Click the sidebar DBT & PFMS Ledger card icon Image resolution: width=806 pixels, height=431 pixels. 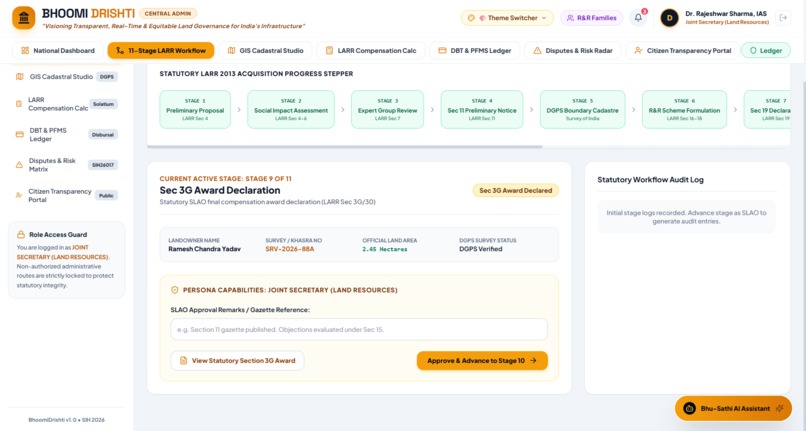tap(20, 134)
